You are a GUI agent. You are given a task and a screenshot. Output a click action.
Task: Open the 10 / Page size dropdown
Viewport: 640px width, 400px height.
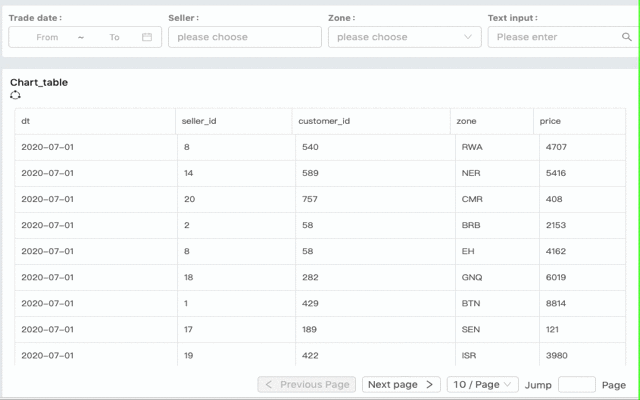(x=482, y=384)
